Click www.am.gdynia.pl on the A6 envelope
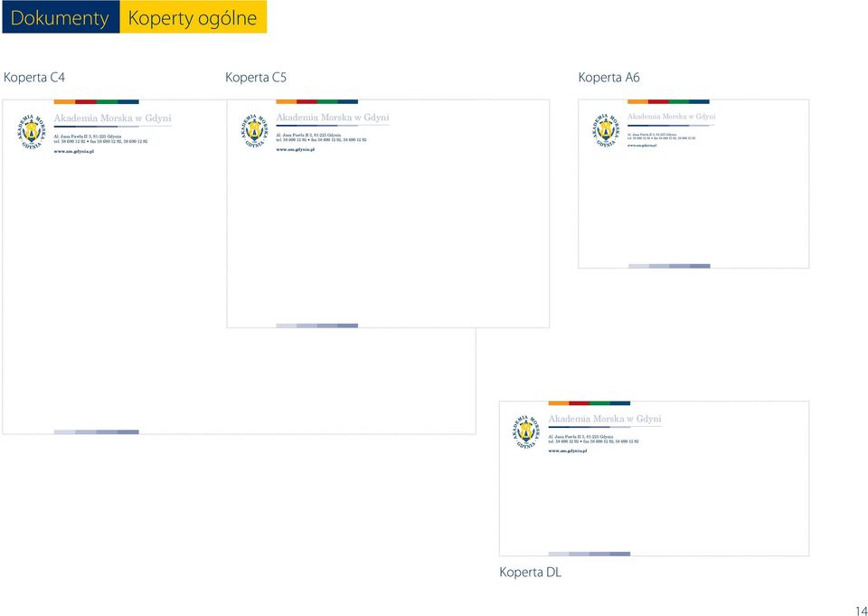868x616 pixels. pyautogui.click(x=642, y=145)
